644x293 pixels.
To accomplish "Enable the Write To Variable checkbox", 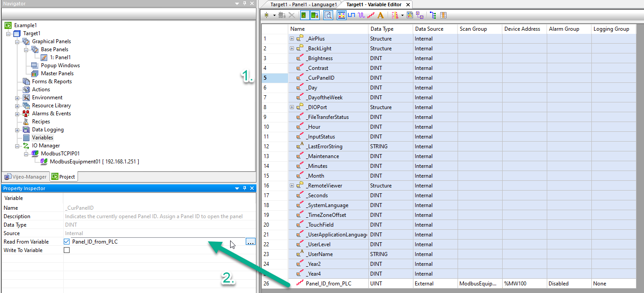I will coord(67,250).
